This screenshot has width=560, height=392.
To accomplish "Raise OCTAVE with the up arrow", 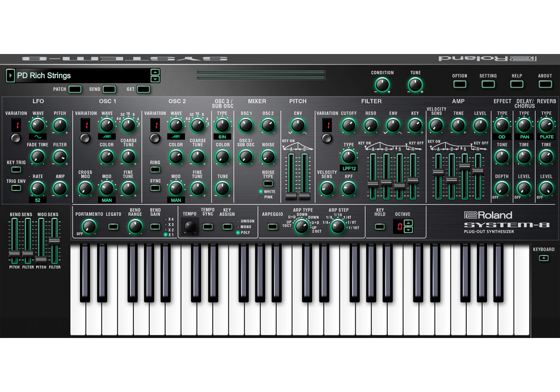I will pyautogui.click(x=408, y=223).
